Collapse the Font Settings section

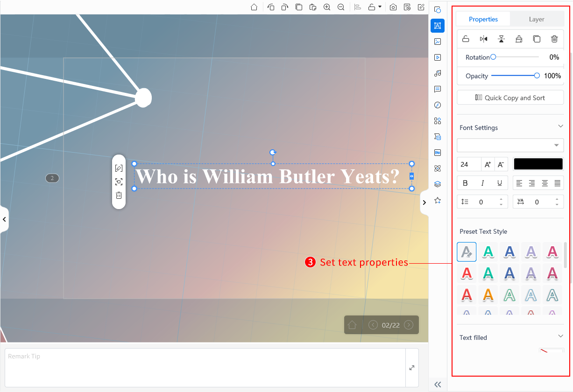(561, 126)
